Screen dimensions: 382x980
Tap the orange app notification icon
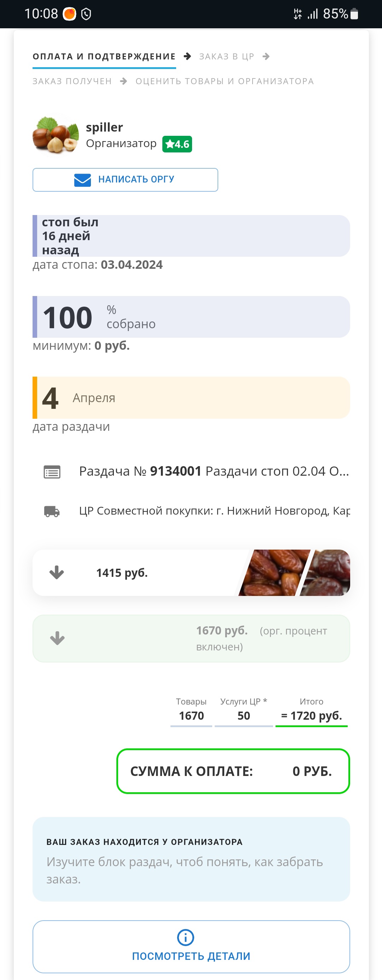click(x=69, y=14)
